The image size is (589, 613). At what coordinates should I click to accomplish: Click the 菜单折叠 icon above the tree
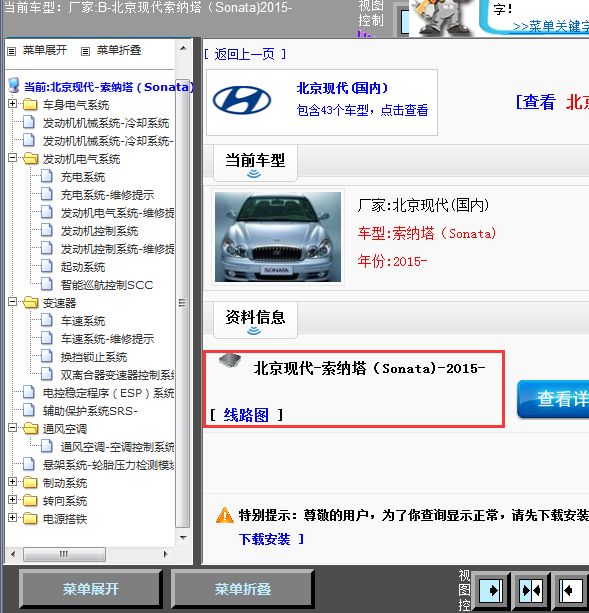85,51
